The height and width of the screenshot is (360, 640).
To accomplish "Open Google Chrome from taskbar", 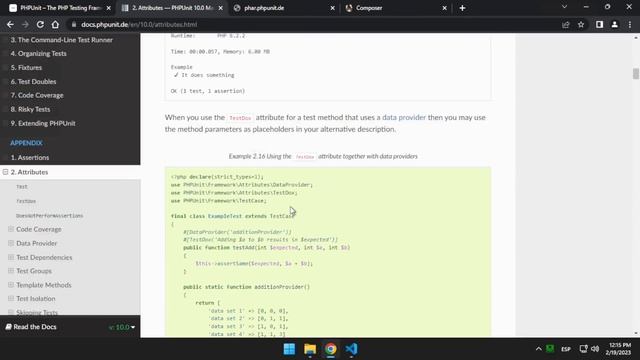I will click(331, 349).
